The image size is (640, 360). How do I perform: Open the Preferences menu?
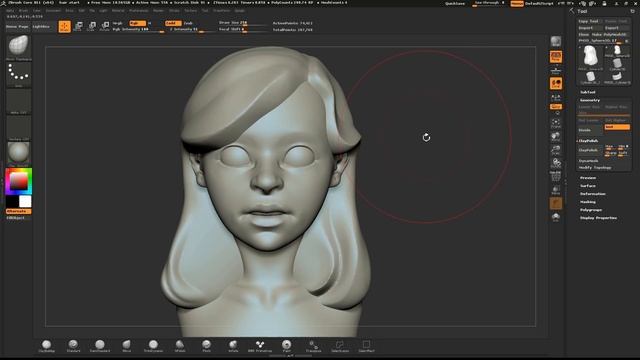[x=138, y=11]
